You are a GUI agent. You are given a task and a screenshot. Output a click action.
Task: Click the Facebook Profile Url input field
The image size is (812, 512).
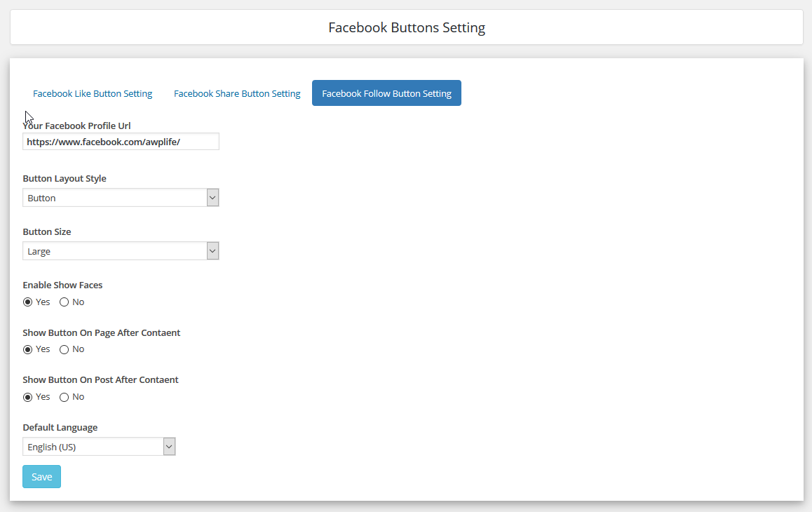click(x=121, y=142)
